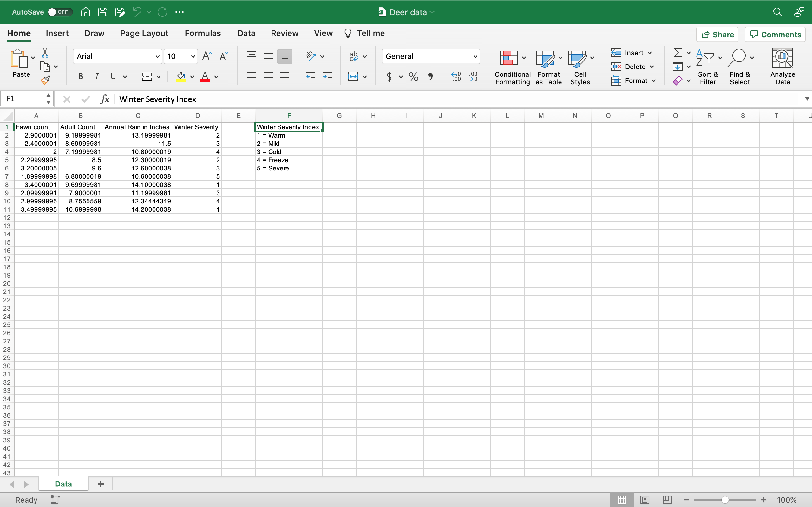Toggle the AutoSave switch

[x=60, y=12]
